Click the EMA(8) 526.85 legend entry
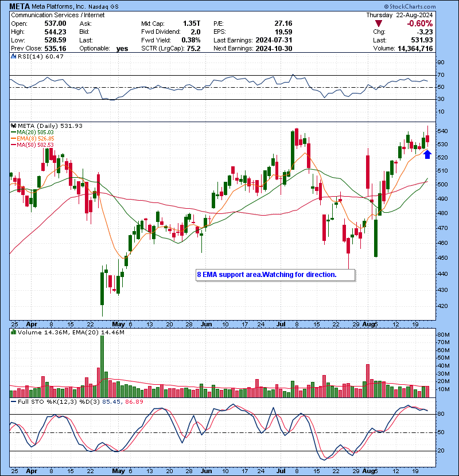 tap(36, 138)
